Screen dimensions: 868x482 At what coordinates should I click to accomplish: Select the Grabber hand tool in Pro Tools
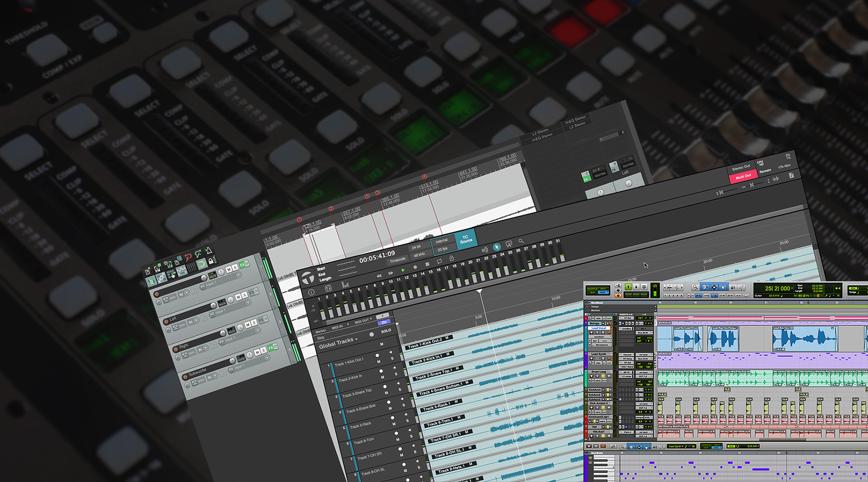point(722,287)
